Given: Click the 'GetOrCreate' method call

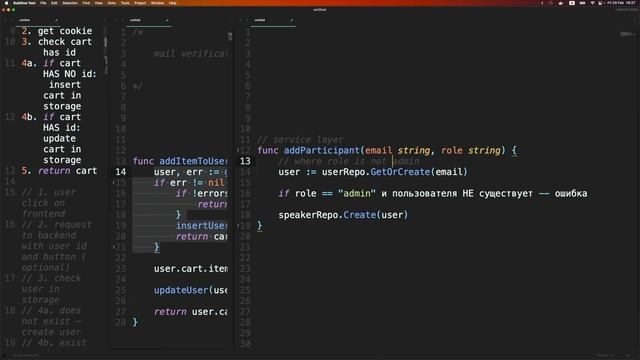Looking at the screenshot, I should 400,172.
